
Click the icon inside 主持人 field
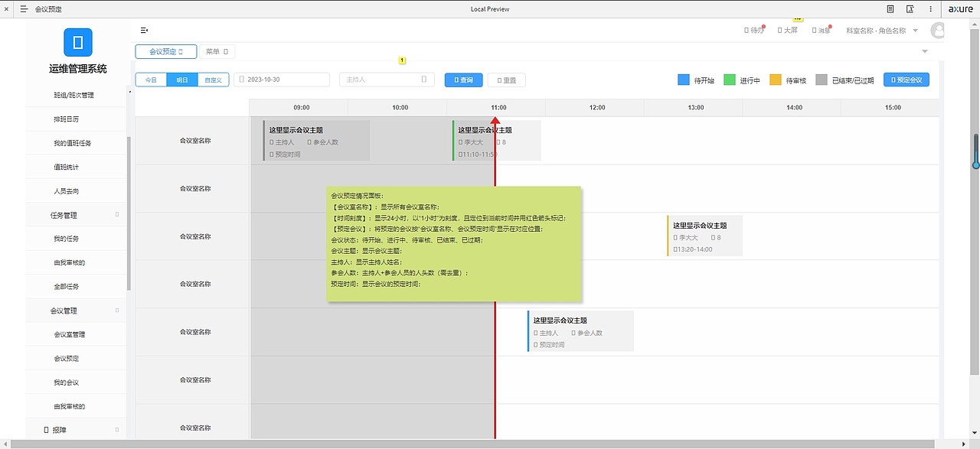pyautogui.click(x=424, y=80)
